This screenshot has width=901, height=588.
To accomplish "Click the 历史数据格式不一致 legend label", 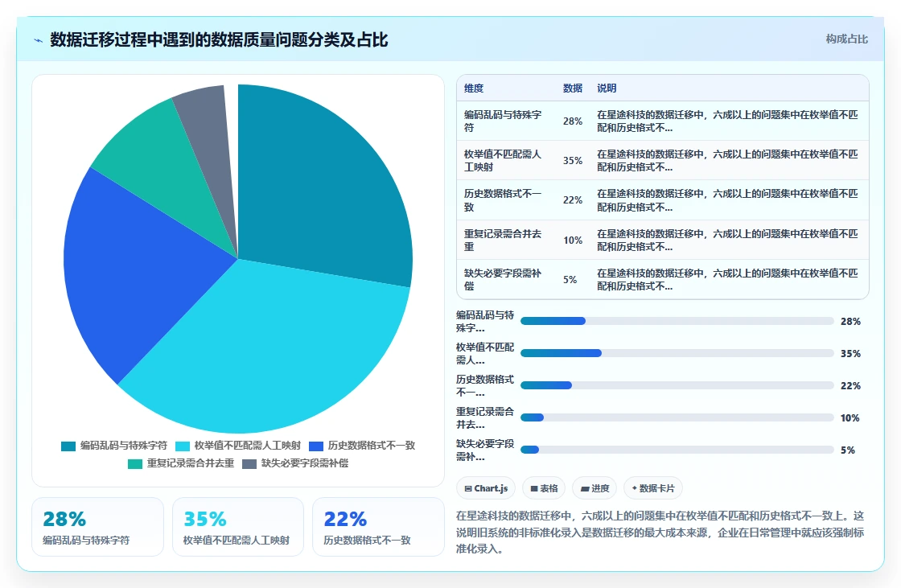I will (371, 446).
